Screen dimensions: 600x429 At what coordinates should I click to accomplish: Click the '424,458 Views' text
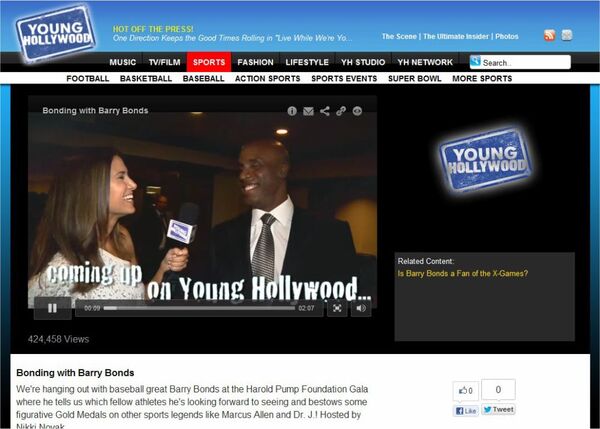click(59, 339)
